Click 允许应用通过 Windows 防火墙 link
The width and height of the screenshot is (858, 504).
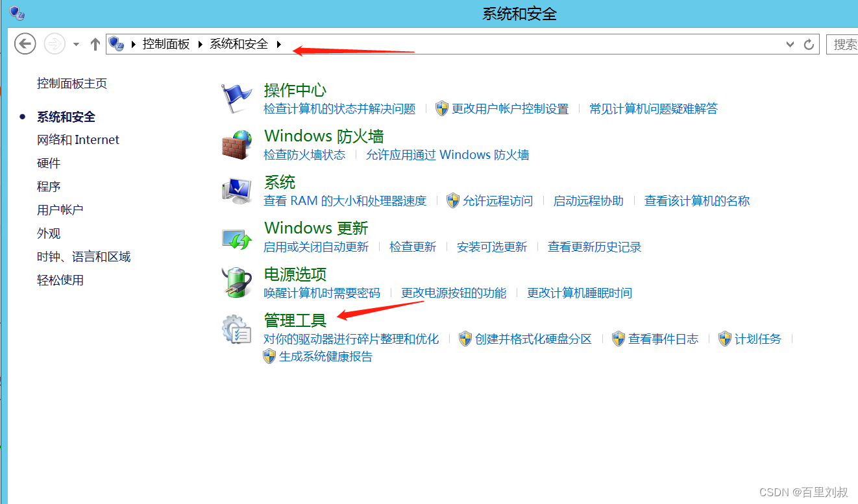point(448,154)
